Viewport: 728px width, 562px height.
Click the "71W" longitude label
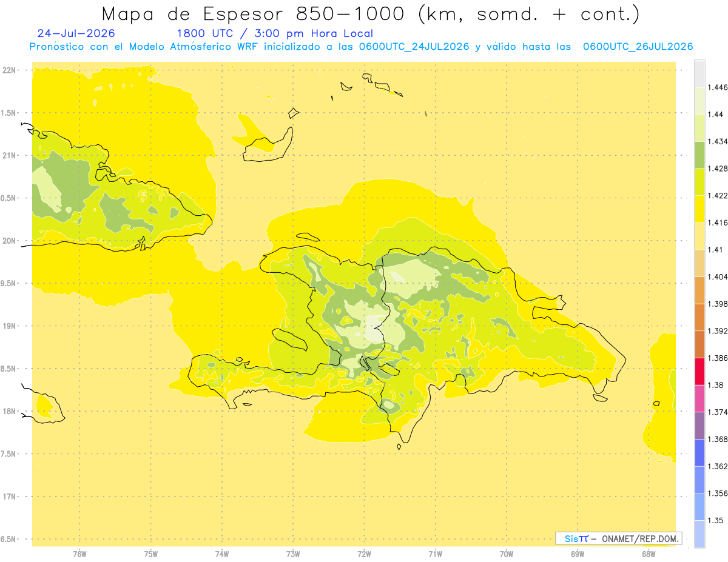pyautogui.click(x=435, y=554)
